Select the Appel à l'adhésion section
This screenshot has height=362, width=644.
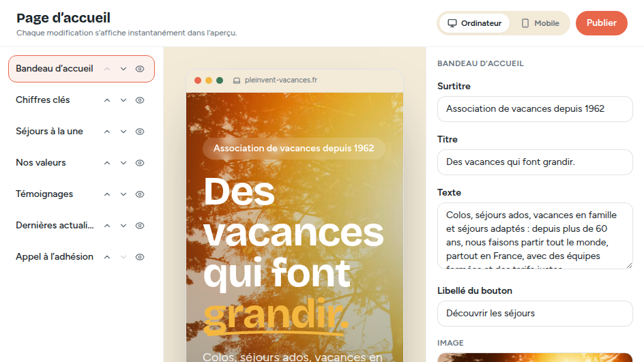click(x=54, y=256)
